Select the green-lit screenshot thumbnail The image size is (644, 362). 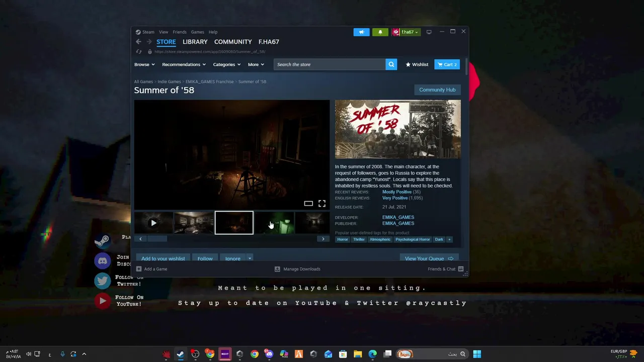[x=274, y=223]
